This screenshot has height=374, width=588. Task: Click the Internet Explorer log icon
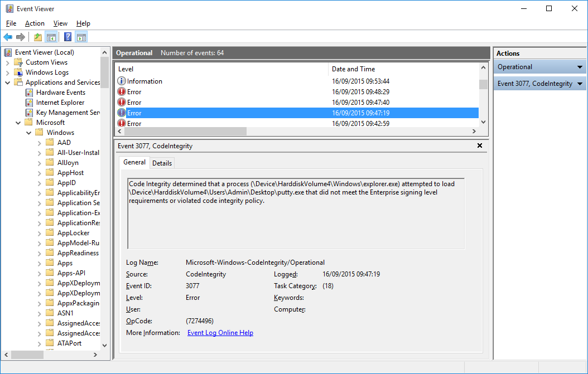tap(29, 102)
